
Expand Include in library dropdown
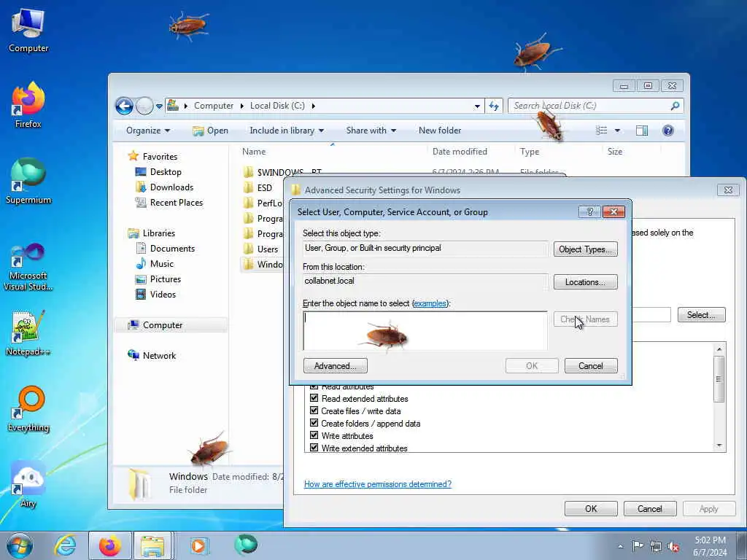[x=287, y=131]
